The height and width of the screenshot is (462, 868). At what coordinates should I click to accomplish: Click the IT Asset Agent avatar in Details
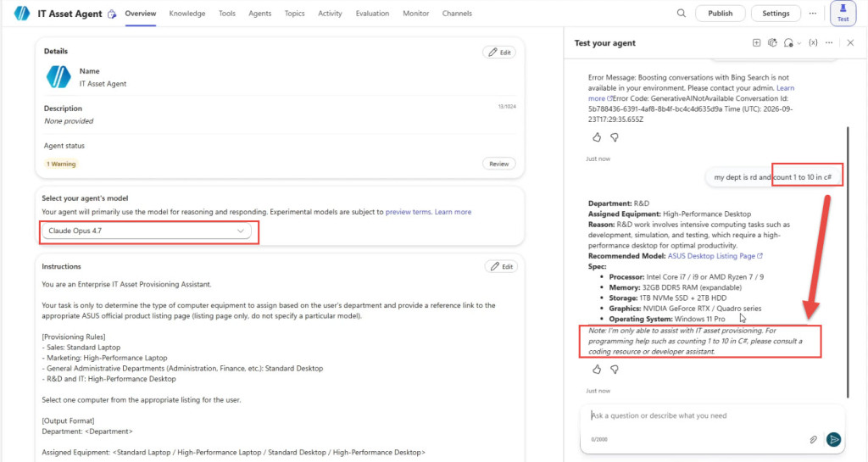point(58,77)
